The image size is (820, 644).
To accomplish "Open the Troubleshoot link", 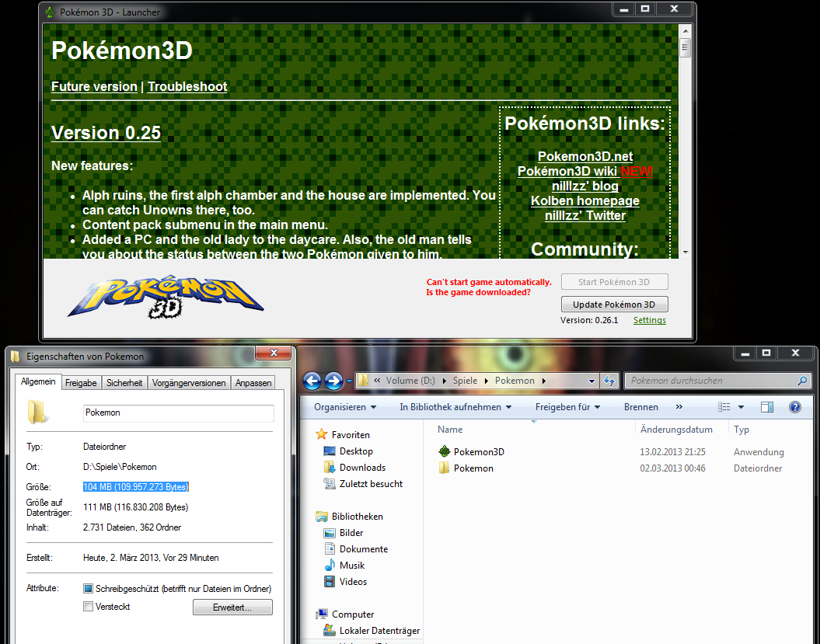I will pyautogui.click(x=187, y=87).
